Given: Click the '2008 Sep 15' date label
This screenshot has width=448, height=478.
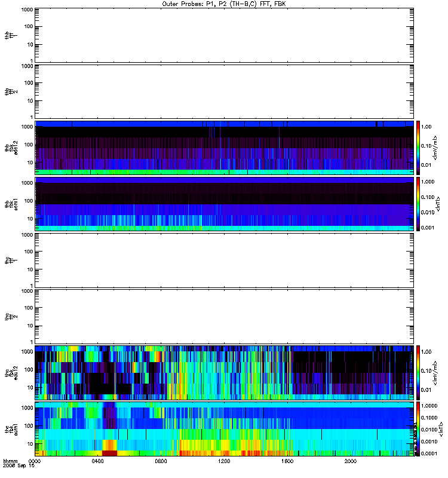Looking at the screenshot, I should click(x=19, y=466).
